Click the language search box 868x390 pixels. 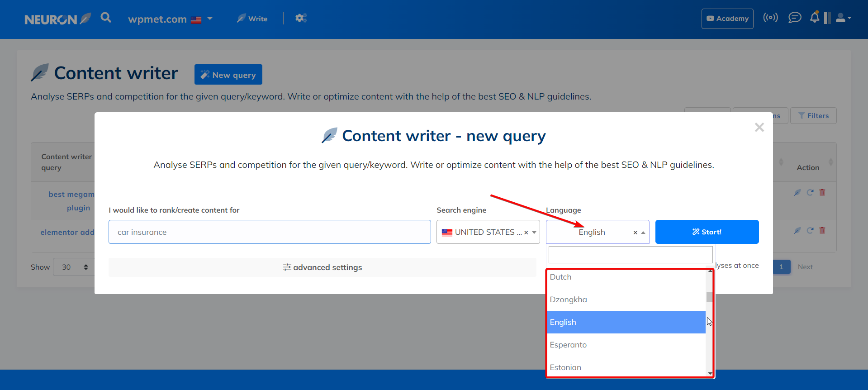tap(631, 255)
